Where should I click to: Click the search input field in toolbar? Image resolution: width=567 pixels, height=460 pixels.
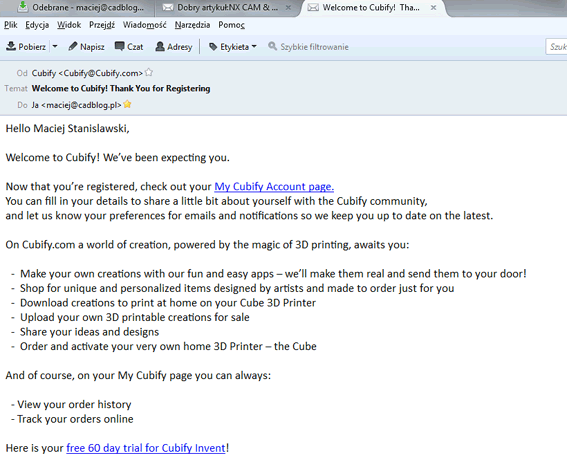pos(556,47)
